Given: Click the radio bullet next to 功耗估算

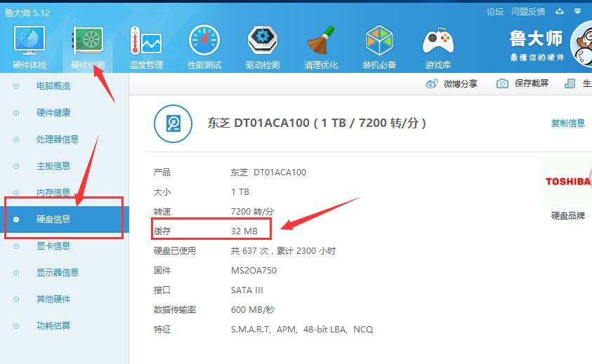Looking at the screenshot, I should pyautogui.click(x=16, y=326).
